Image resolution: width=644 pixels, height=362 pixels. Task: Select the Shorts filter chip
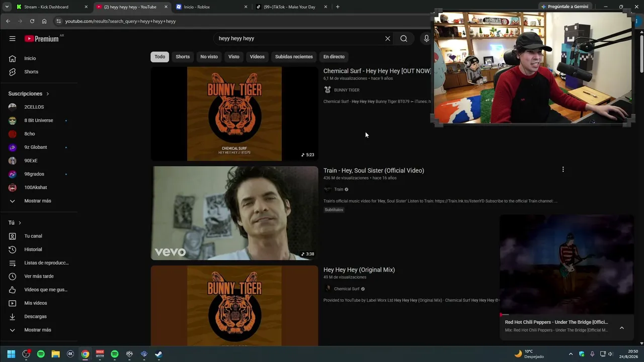click(x=183, y=57)
